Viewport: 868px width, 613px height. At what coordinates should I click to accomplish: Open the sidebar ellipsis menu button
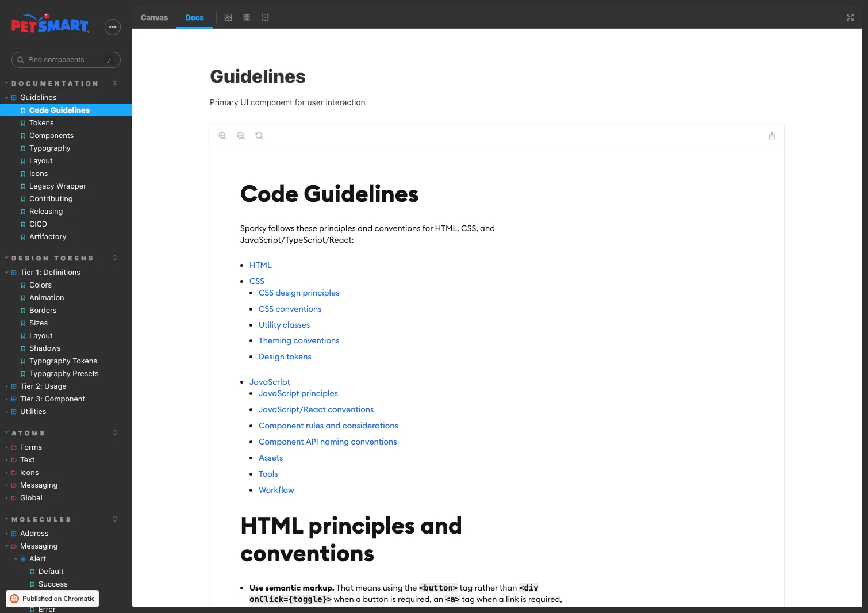113,27
